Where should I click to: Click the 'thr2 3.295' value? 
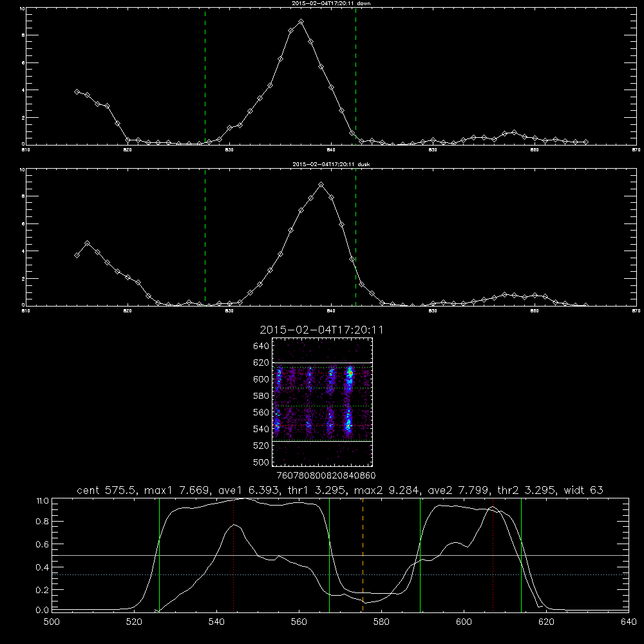[525, 490]
